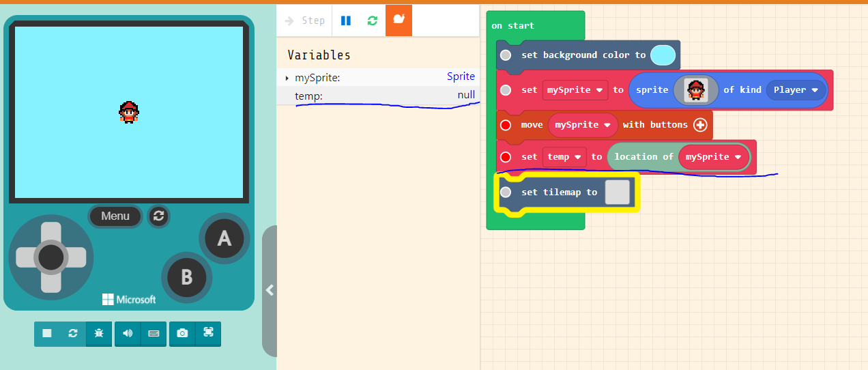Pause the debugger execution
The width and height of the screenshot is (868, 370).
click(x=345, y=20)
